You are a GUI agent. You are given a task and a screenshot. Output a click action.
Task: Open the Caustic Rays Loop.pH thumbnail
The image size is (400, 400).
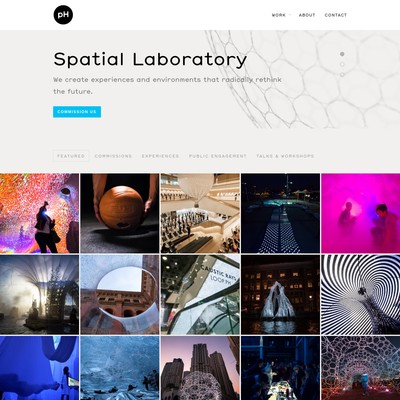point(200,295)
